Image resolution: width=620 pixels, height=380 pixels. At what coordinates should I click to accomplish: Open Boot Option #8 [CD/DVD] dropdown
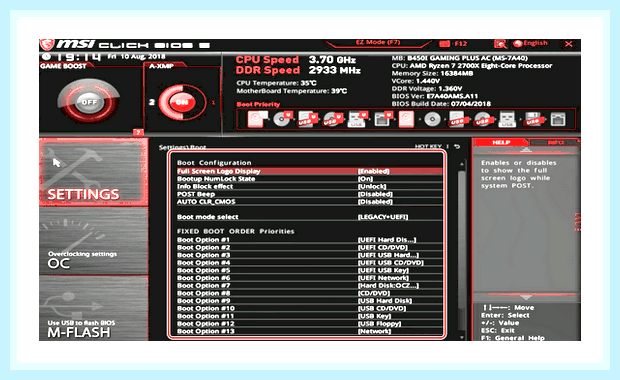point(374,293)
